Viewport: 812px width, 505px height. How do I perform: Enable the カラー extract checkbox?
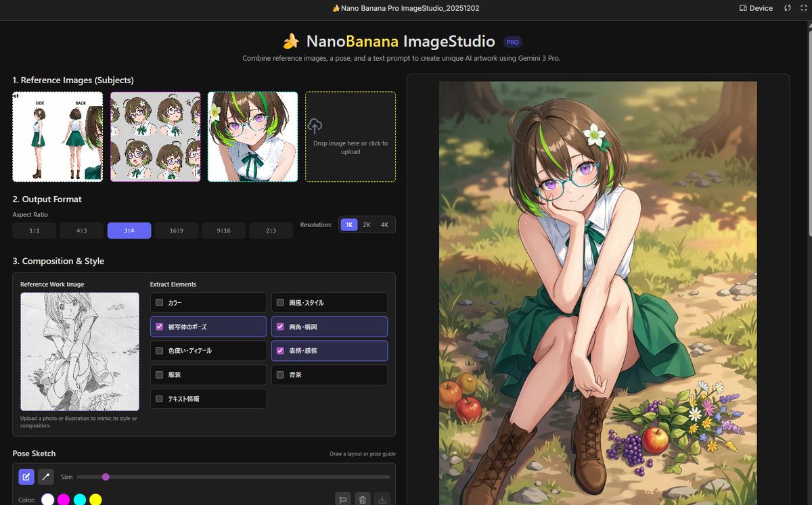point(160,303)
